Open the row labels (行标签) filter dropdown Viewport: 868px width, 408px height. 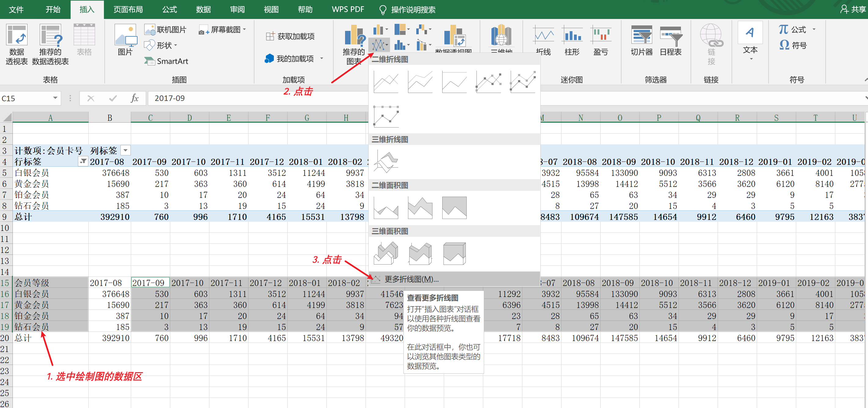click(x=83, y=161)
